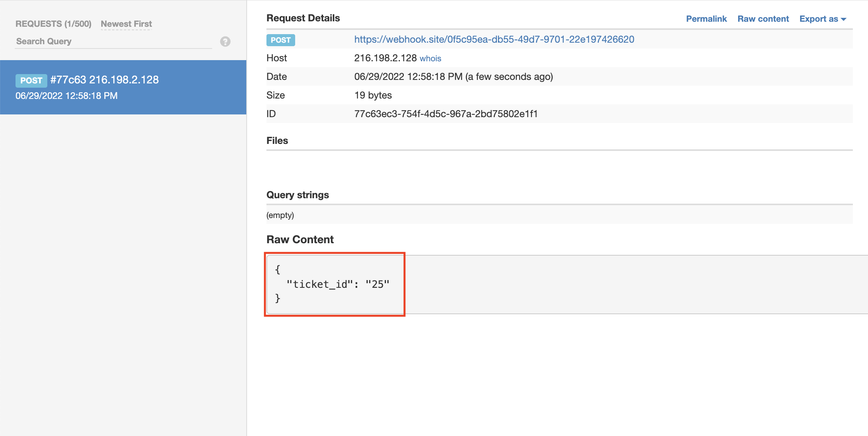
Task: Toggle the Newest First sort order
Action: tap(126, 24)
